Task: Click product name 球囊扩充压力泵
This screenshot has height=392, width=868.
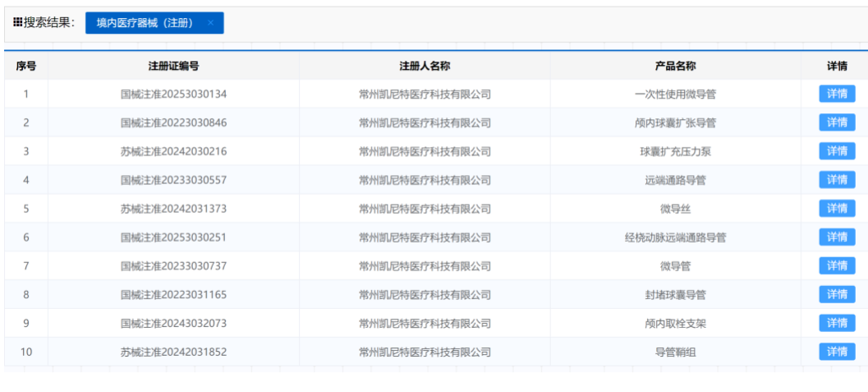Action: [x=675, y=152]
